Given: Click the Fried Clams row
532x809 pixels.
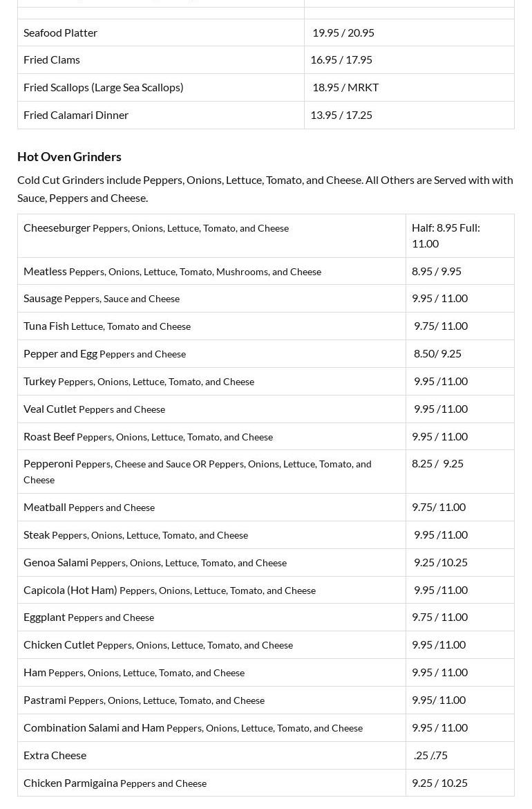Looking at the screenshot, I should click(x=52, y=59).
